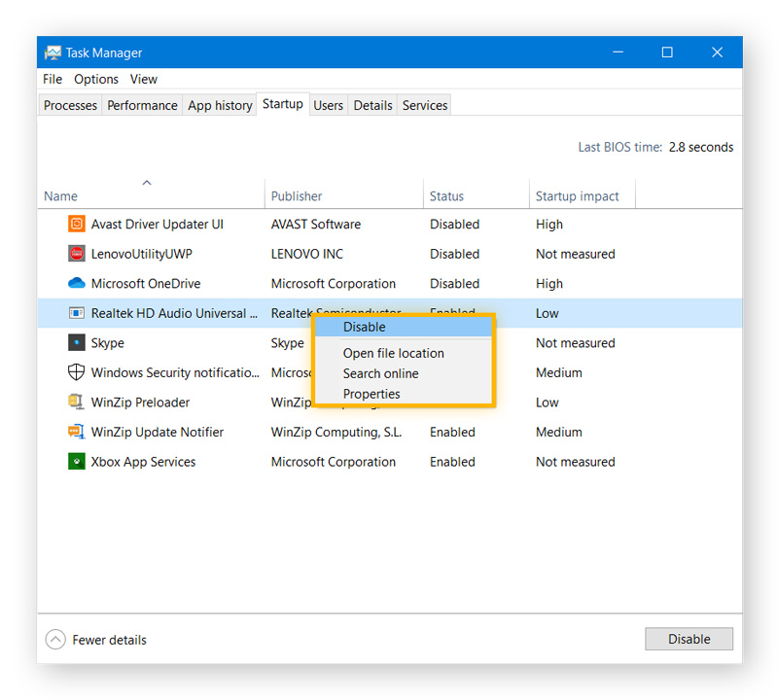Screen dimensions: 778x700
Task: Select the Xbox App Services icon
Action: [77, 462]
